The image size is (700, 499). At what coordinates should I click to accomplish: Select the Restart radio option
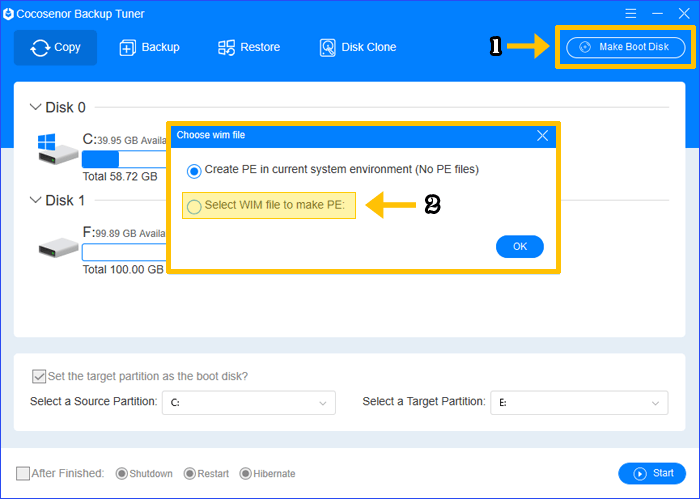pos(190,474)
